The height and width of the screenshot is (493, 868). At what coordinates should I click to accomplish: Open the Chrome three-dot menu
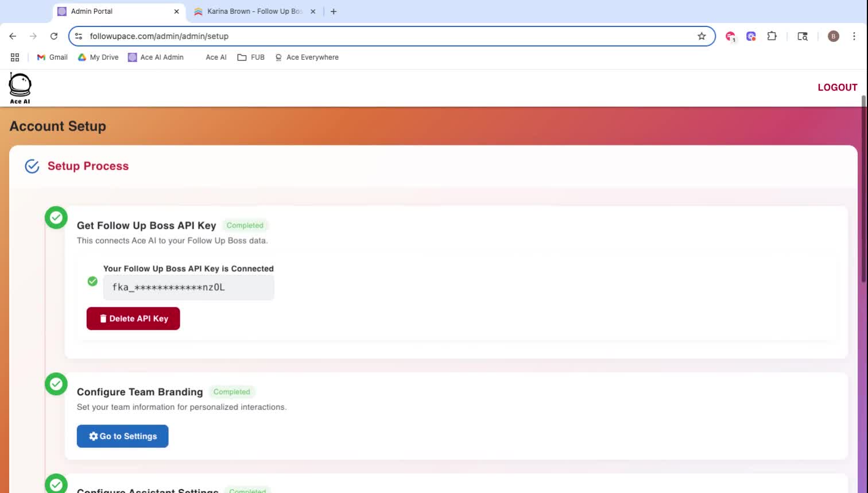[x=854, y=36]
